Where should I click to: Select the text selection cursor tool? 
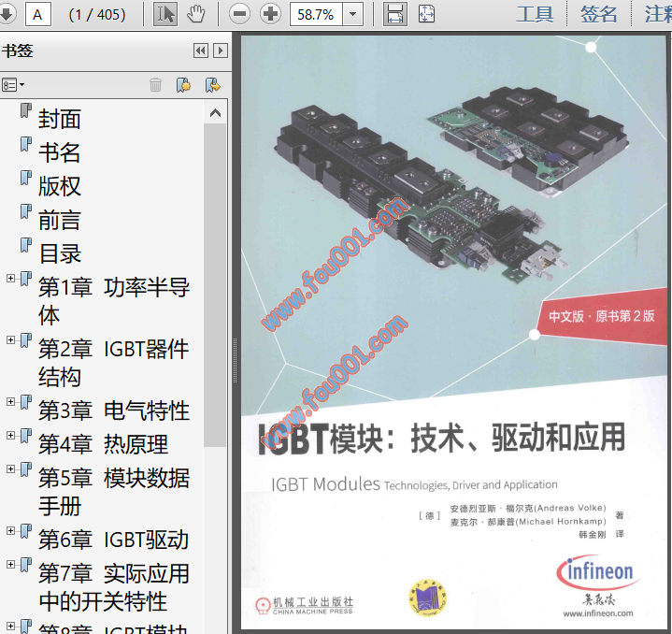point(165,15)
